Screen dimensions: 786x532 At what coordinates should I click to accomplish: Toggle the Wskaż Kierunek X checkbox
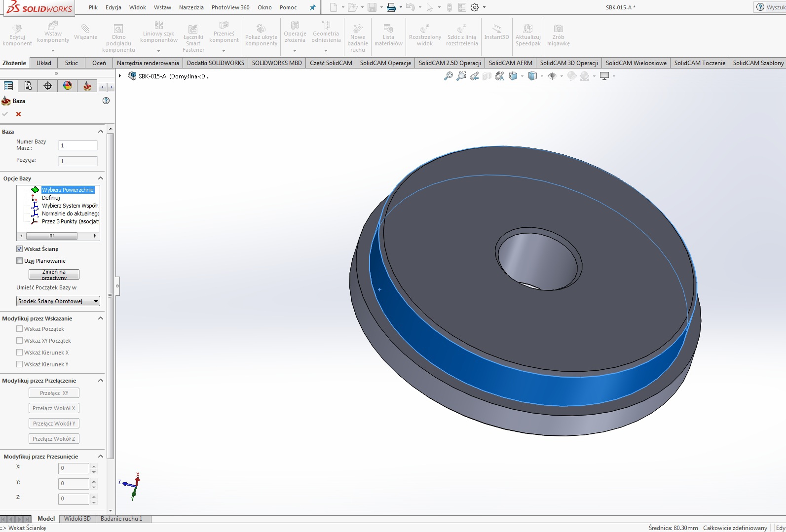point(20,353)
